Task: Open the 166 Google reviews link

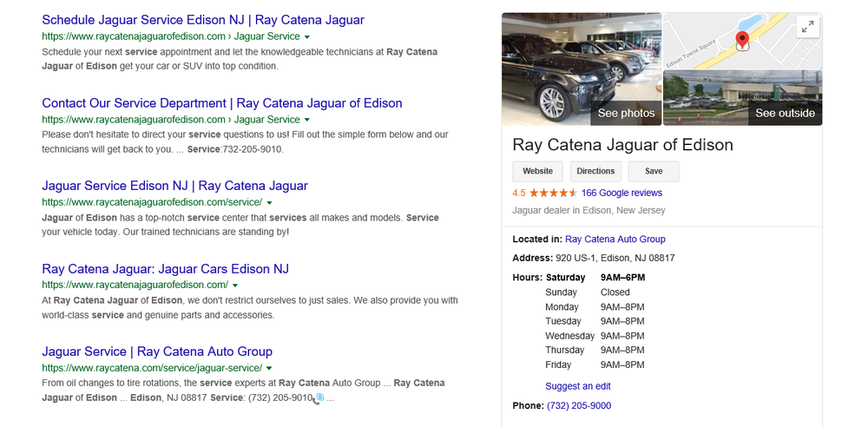Action: tap(621, 193)
